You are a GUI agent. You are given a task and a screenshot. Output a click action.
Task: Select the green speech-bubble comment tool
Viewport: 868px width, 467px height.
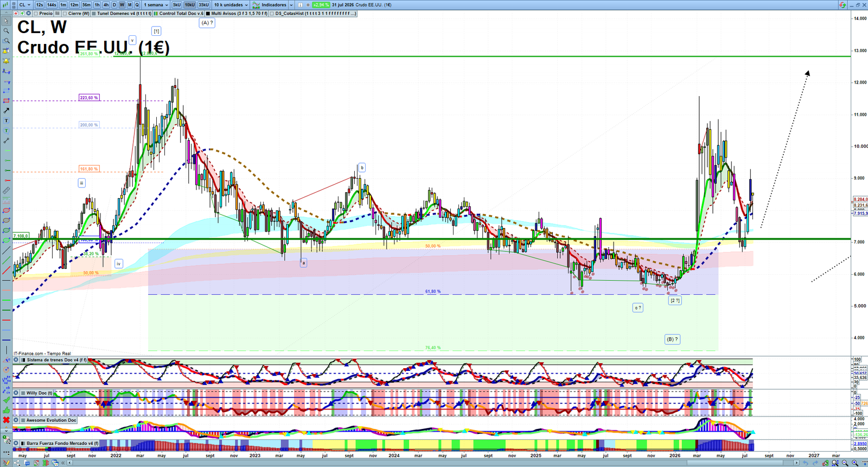(x=7, y=130)
